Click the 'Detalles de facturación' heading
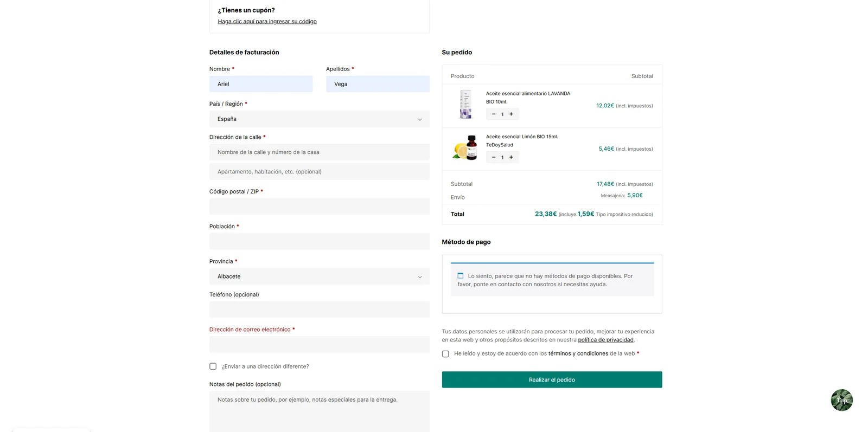The height and width of the screenshot is (432, 868). (x=244, y=53)
